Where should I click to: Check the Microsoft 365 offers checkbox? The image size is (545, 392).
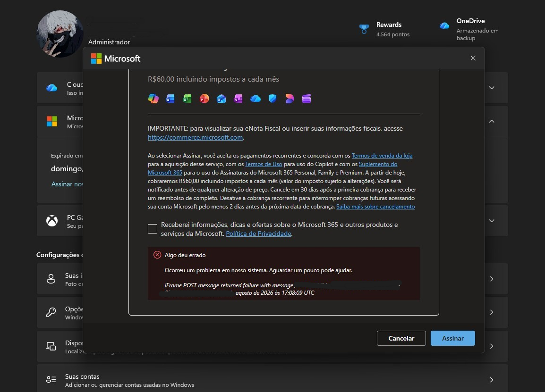[153, 229]
